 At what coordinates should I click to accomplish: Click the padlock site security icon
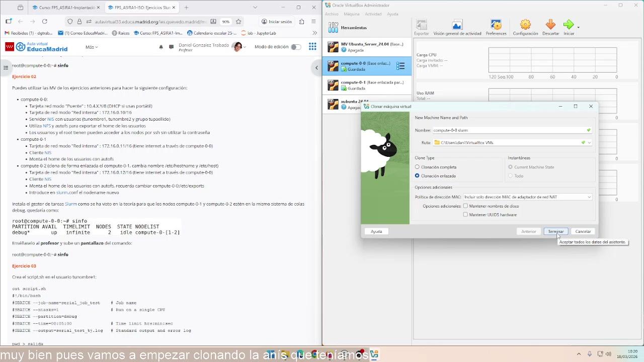pos(79,22)
